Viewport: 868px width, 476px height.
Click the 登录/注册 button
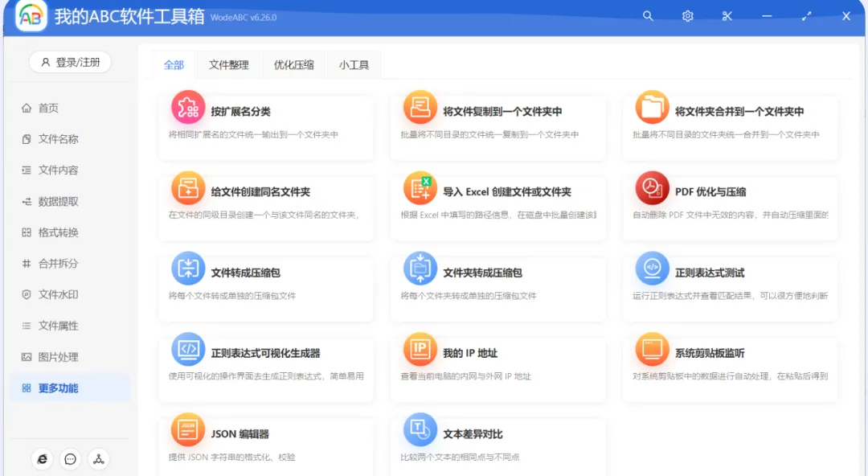click(x=70, y=62)
